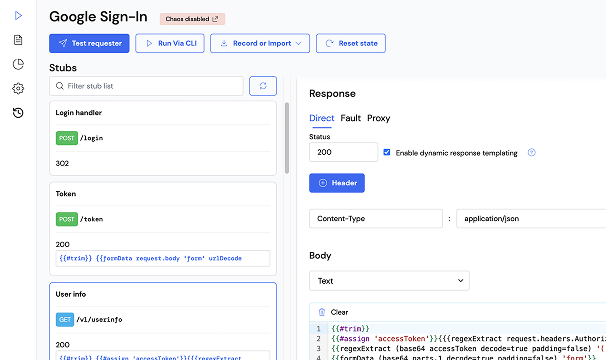This screenshot has height=360, width=606.
Task: Click the /login path text
Action: point(91,138)
